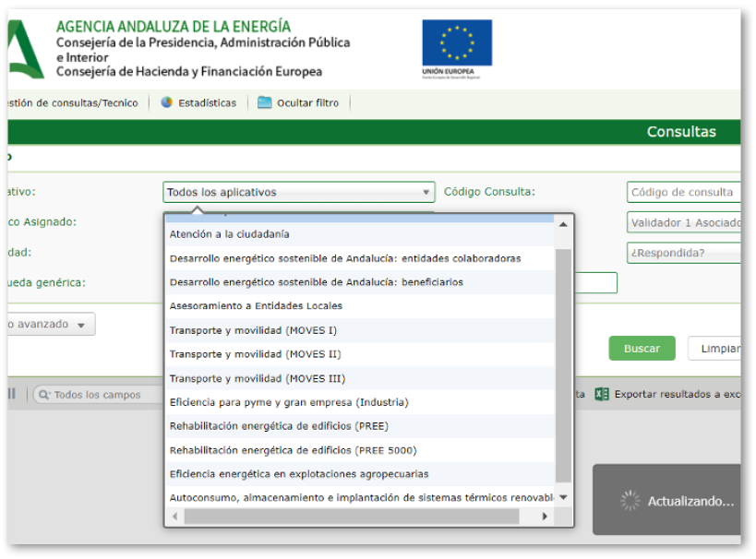Pick Asesoramiento a Entidades Locales option
756x559 pixels.
256,306
